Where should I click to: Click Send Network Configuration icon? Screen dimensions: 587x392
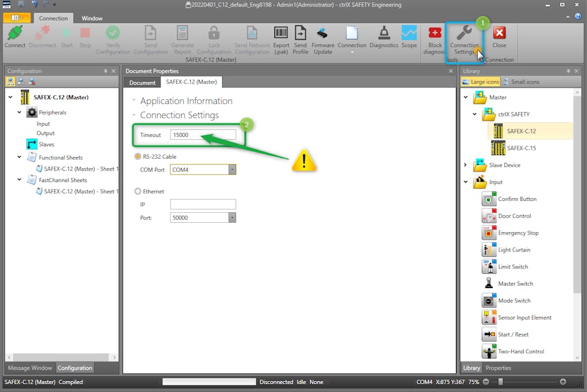tap(252, 33)
